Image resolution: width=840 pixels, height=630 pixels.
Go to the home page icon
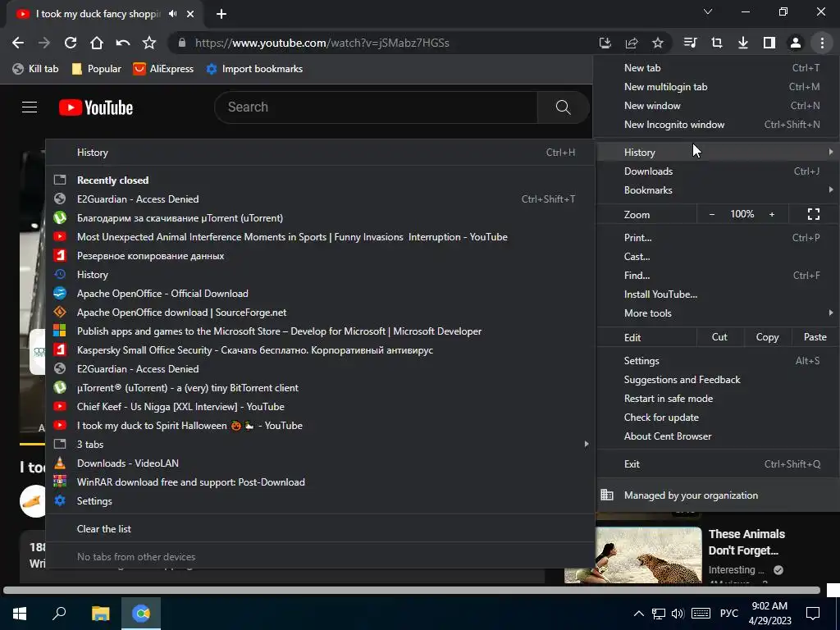pyautogui.click(x=97, y=43)
